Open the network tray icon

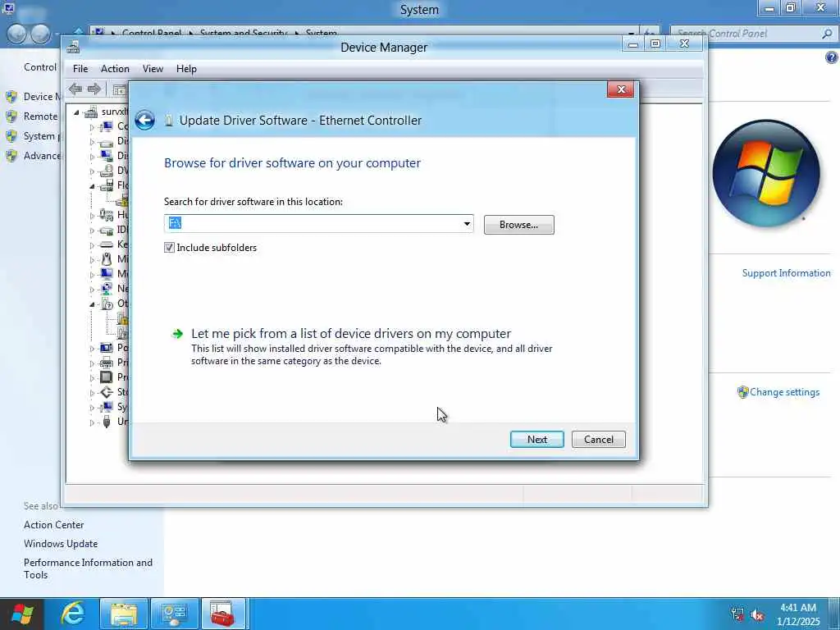(737, 614)
